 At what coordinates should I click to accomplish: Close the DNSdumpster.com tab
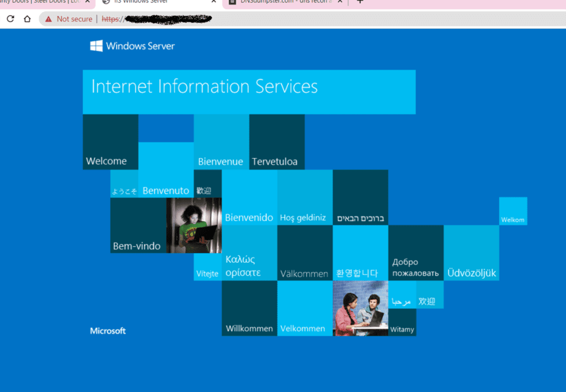click(340, 2)
